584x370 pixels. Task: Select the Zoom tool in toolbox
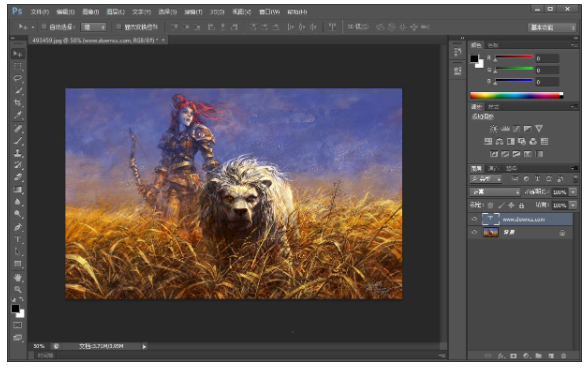point(18,290)
